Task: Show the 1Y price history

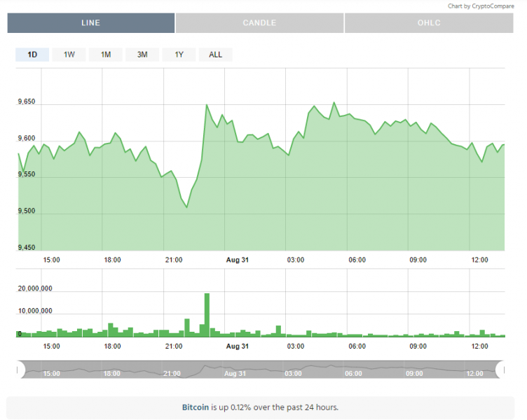Action: (179, 55)
